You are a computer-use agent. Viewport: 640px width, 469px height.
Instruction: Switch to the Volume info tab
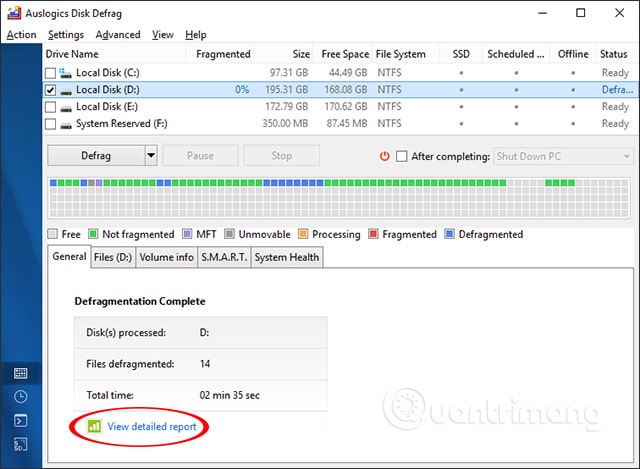pos(167,257)
